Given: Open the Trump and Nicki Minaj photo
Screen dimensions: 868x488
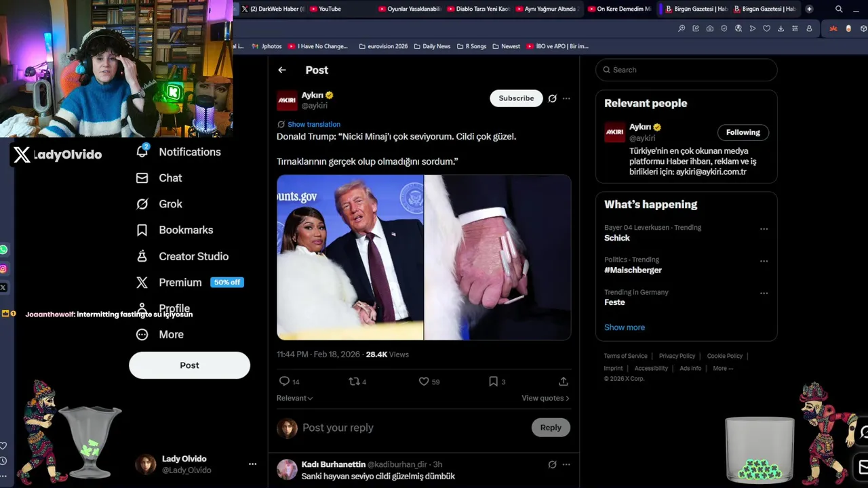Looking at the screenshot, I should (x=350, y=258).
